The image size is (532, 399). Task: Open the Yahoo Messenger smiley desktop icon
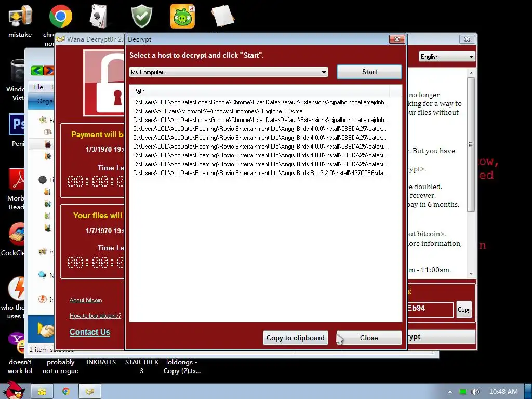point(16,343)
